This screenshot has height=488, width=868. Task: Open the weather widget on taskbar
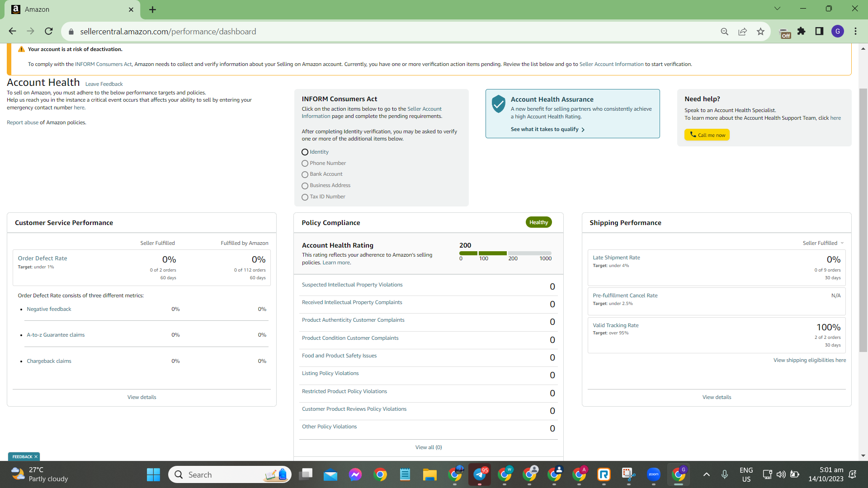(x=40, y=474)
